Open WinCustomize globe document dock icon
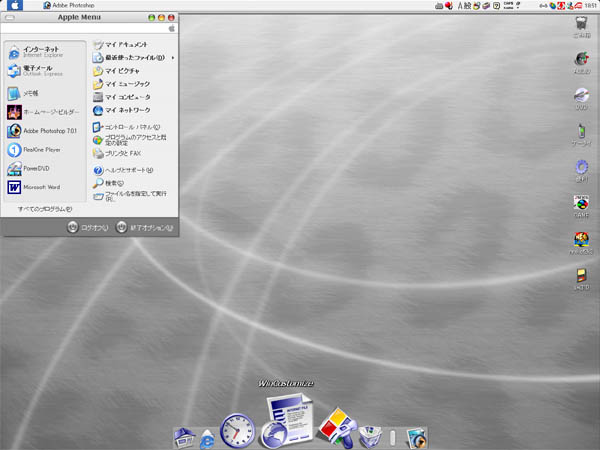 287,421
